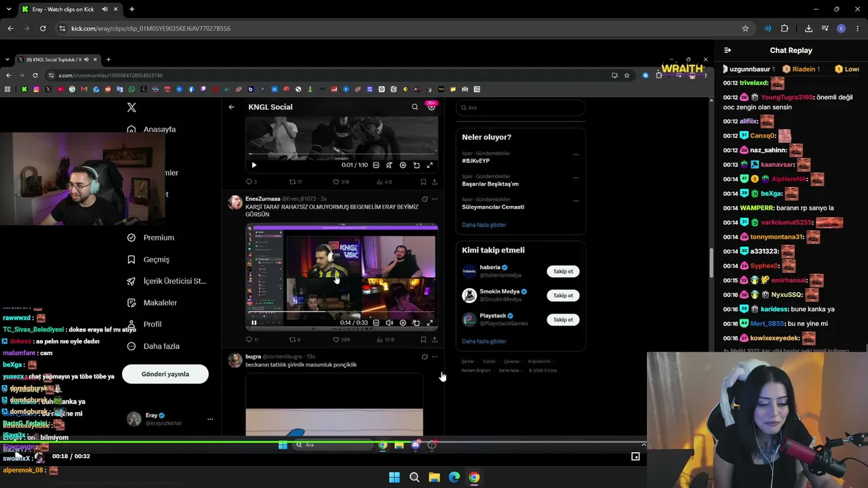Open Grok icon on the bugra post
The width and height of the screenshot is (868, 488).
click(425, 357)
